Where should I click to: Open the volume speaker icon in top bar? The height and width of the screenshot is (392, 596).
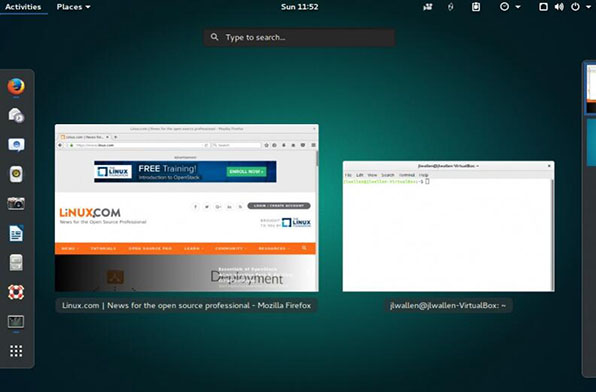pos(559,7)
